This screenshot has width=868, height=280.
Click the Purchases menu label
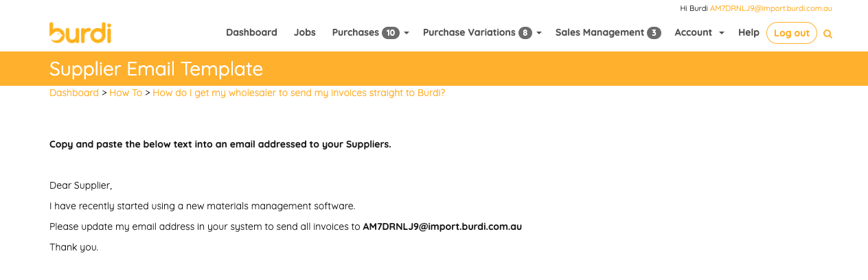pyautogui.click(x=356, y=32)
